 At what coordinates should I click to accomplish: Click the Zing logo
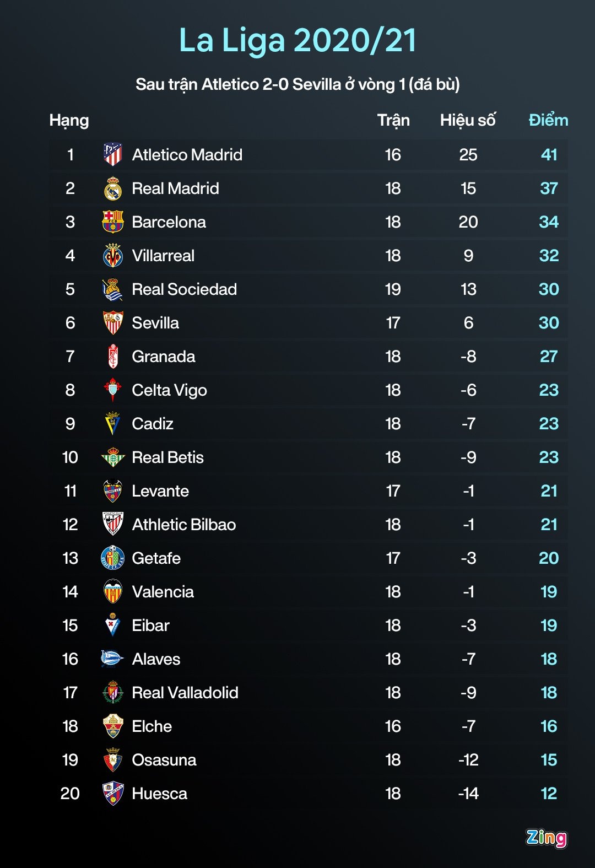(x=546, y=838)
